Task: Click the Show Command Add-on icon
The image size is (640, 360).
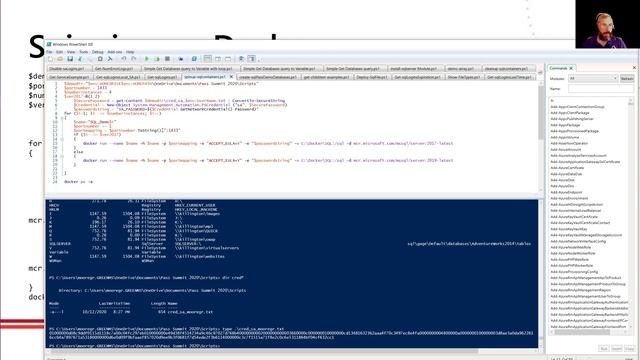Action: [x=251, y=59]
